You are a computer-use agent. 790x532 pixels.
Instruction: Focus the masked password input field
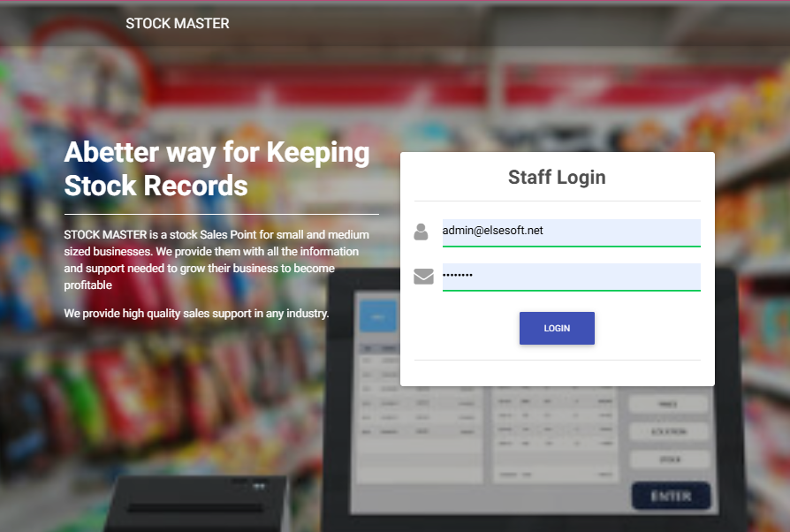pyautogui.click(x=571, y=276)
